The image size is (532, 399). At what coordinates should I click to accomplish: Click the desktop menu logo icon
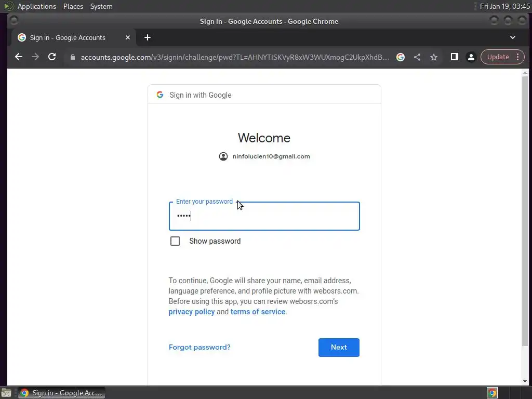(x=8, y=6)
